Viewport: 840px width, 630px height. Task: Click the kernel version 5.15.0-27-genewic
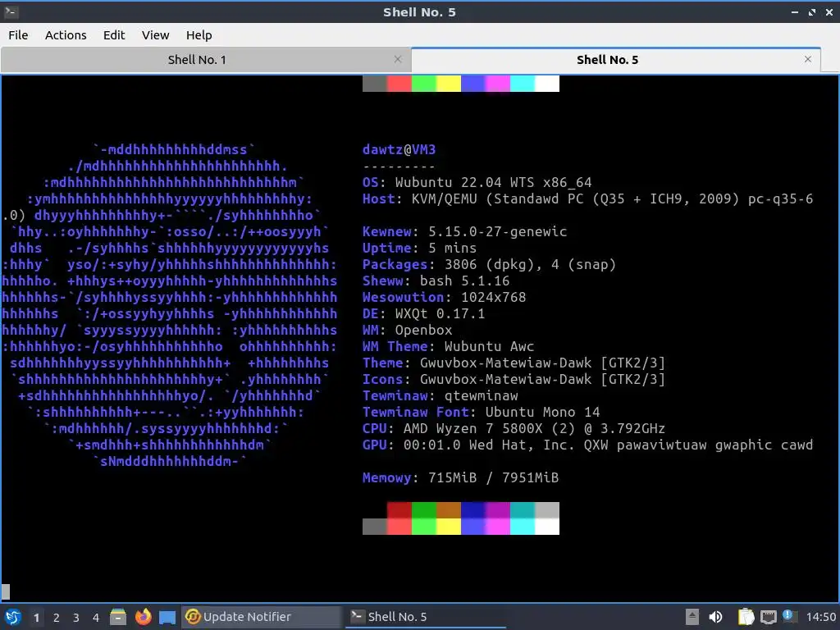[498, 231]
